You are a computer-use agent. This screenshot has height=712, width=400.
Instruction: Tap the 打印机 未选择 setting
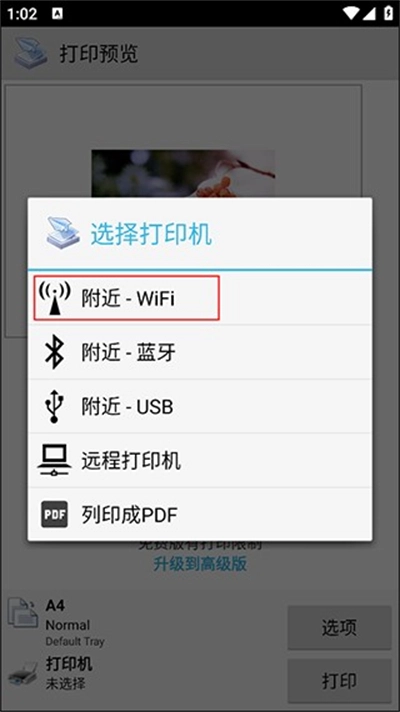coord(69,673)
